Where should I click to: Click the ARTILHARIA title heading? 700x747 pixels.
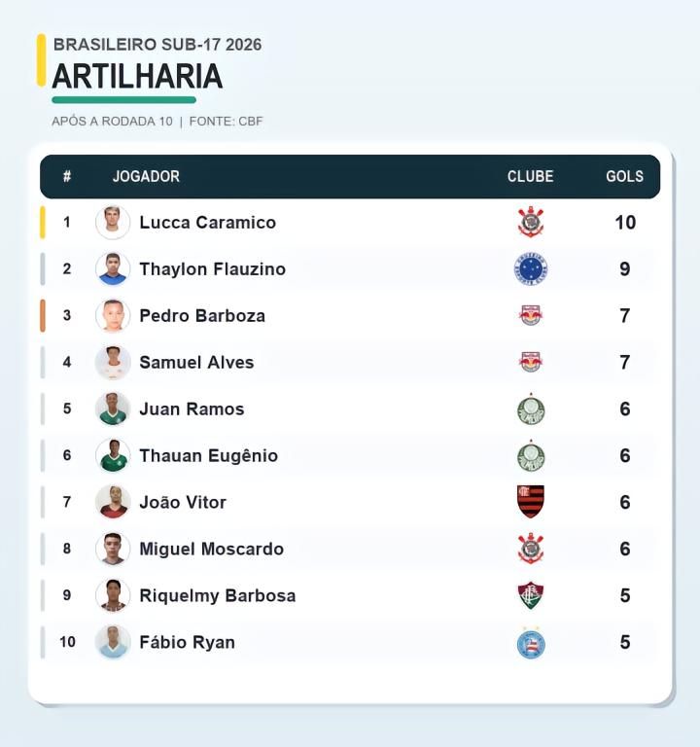tap(137, 77)
